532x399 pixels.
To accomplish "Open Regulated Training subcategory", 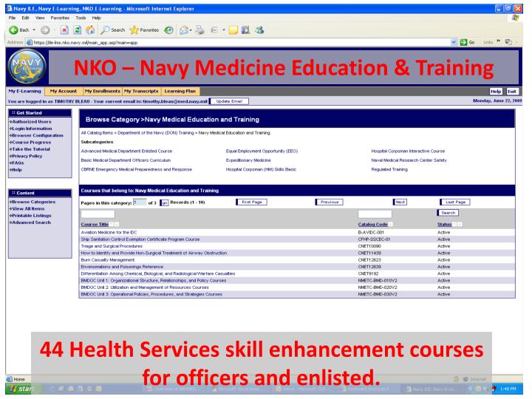I will [389, 169].
